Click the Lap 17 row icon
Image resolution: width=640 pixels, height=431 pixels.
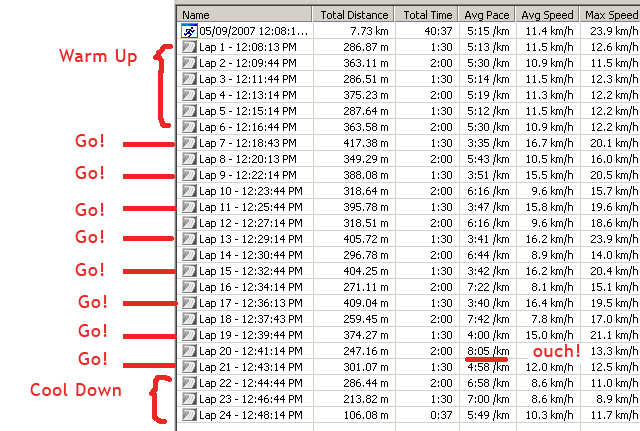[189, 303]
